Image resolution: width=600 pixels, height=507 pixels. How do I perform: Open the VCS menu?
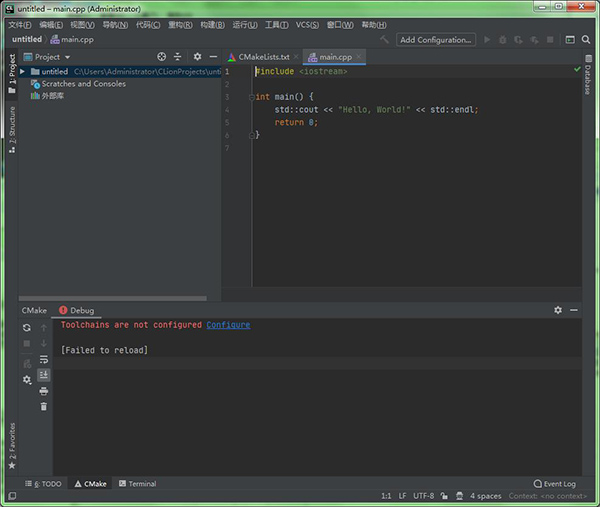[x=307, y=24]
